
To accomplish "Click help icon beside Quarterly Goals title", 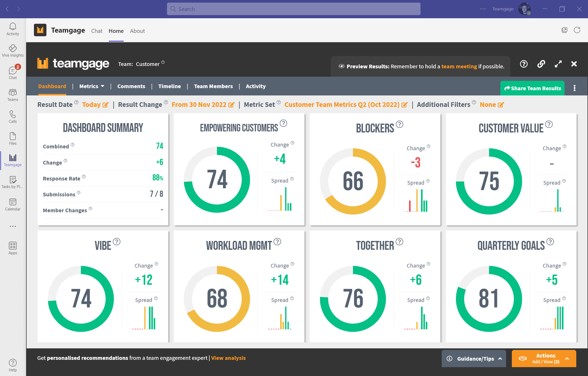I will (x=550, y=242).
